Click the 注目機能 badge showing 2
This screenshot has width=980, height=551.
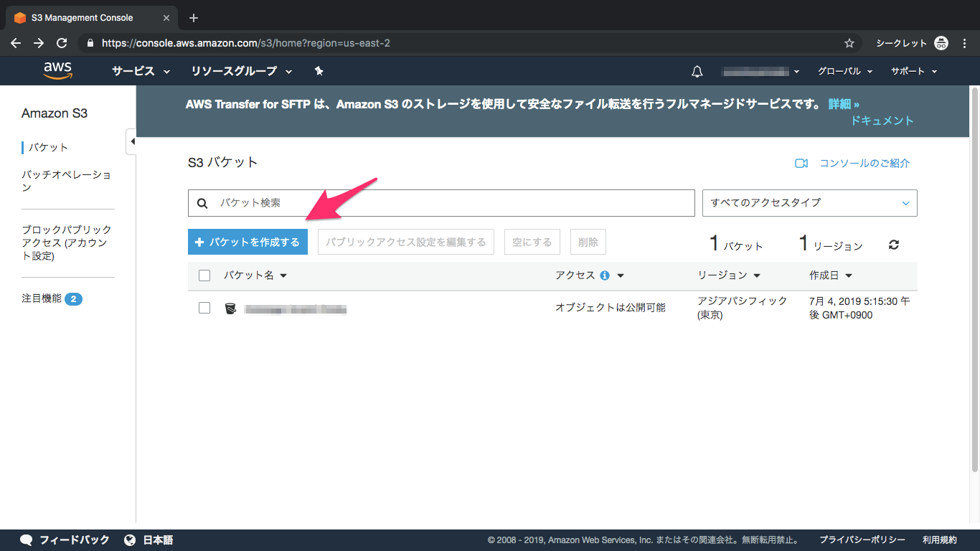coord(73,298)
